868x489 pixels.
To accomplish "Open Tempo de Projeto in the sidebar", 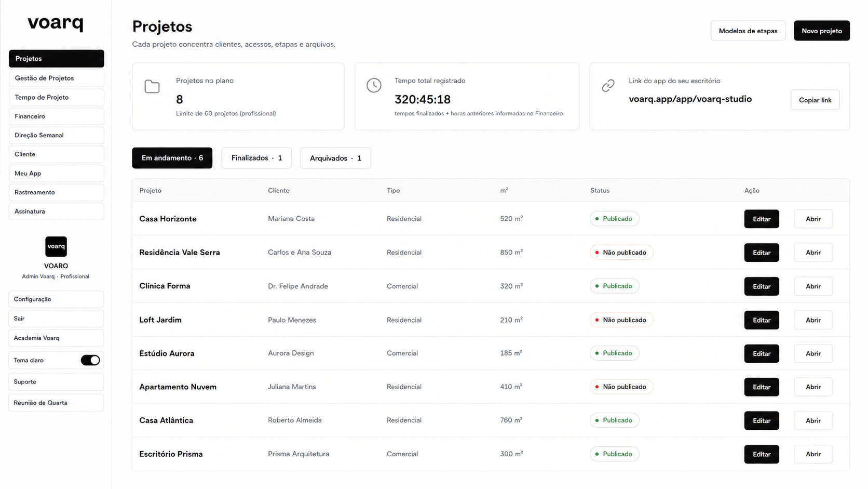I will tap(56, 97).
